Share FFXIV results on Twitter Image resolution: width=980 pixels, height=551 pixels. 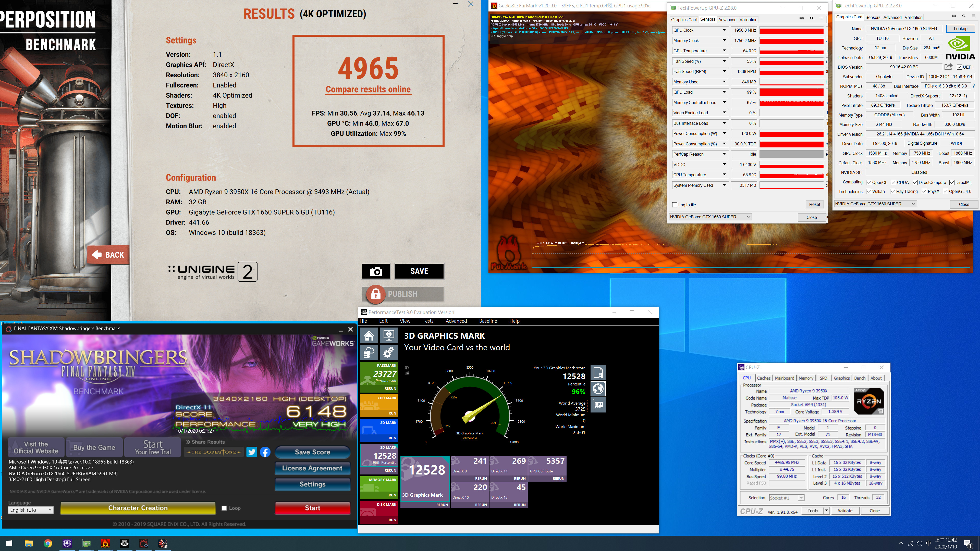(x=251, y=452)
